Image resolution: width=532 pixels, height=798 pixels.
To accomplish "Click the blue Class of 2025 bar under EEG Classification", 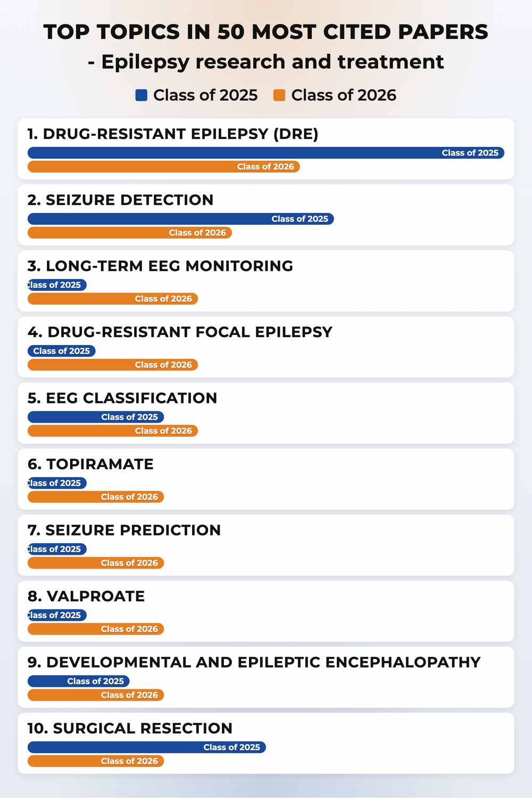I will pyautogui.click(x=96, y=417).
